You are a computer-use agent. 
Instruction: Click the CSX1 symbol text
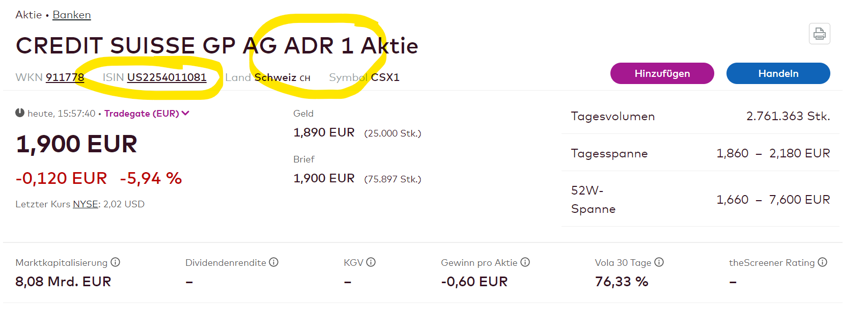pyautogui.click(x=385, y=77)
